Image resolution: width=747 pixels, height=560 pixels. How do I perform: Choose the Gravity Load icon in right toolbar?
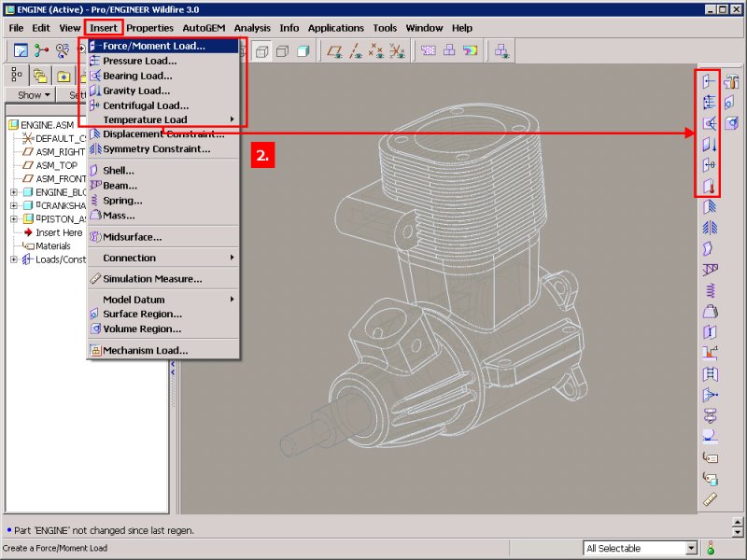click(x=709, y=144)
